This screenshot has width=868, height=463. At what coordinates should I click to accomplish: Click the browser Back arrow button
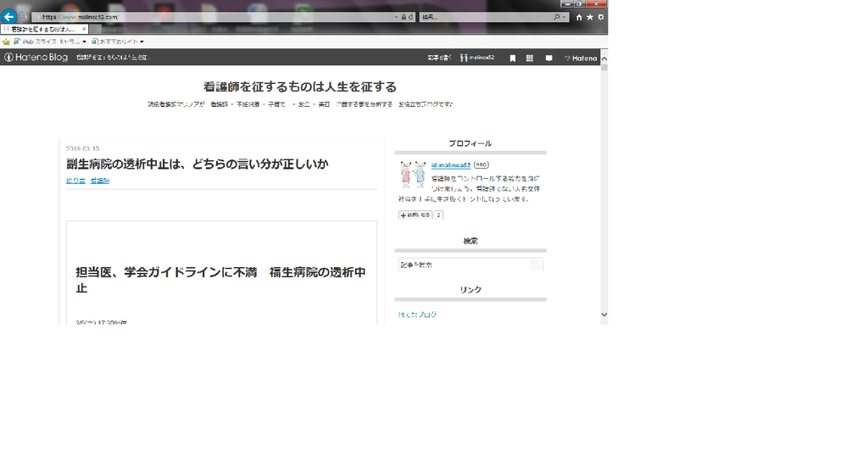pyautogui.click(x=8, y=17)
